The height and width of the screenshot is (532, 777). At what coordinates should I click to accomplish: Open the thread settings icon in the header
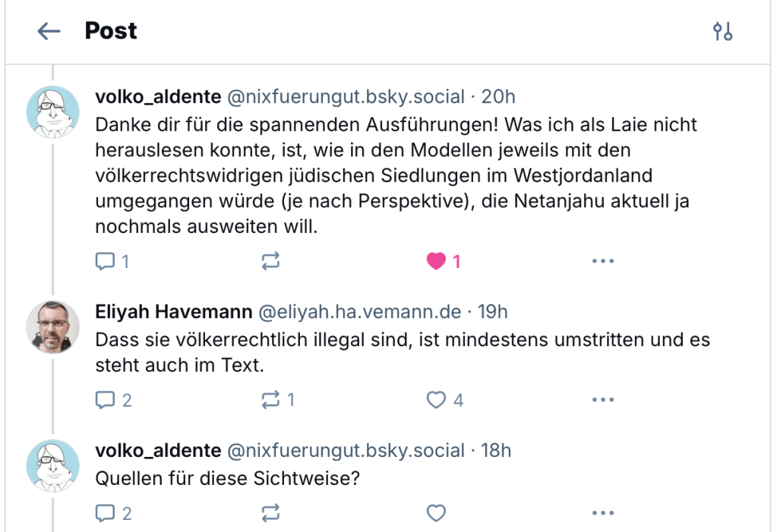click(x=723, y=31)
